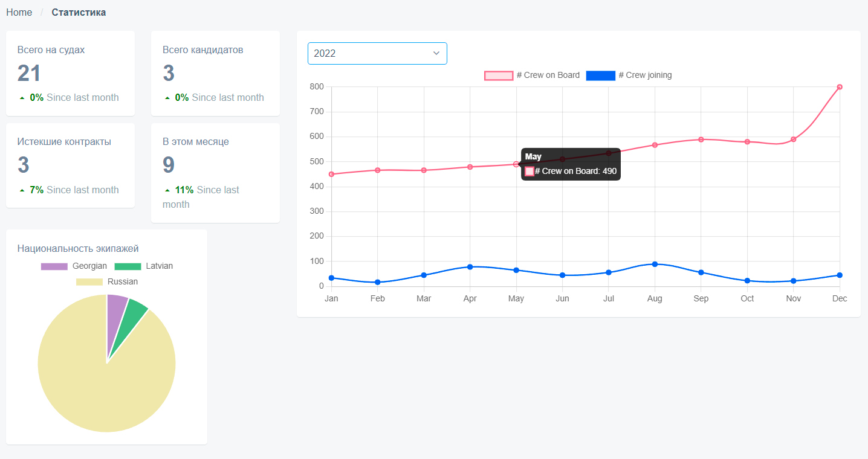Go to Home breadcrumb link
Viewport: 868px width, 459px height.
tap(19, 12)
